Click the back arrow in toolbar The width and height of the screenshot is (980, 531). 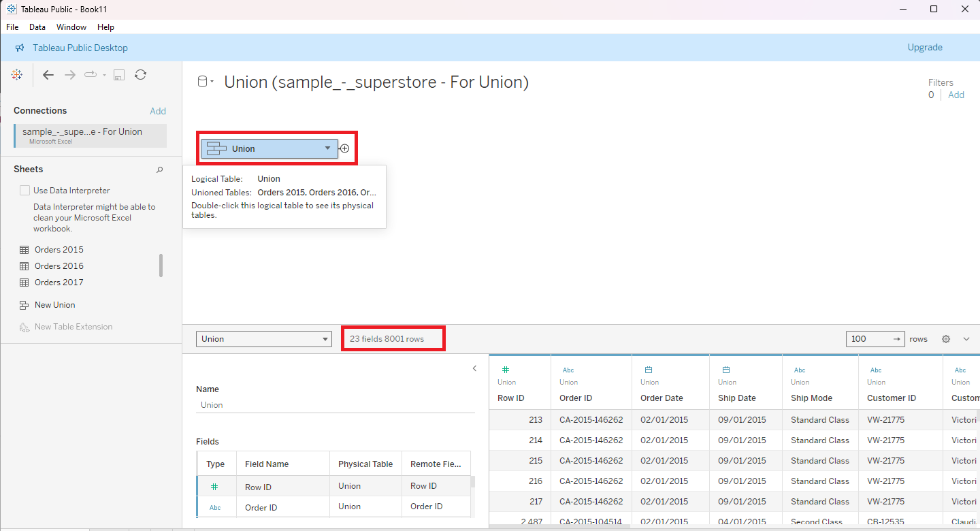click(48, 75)
